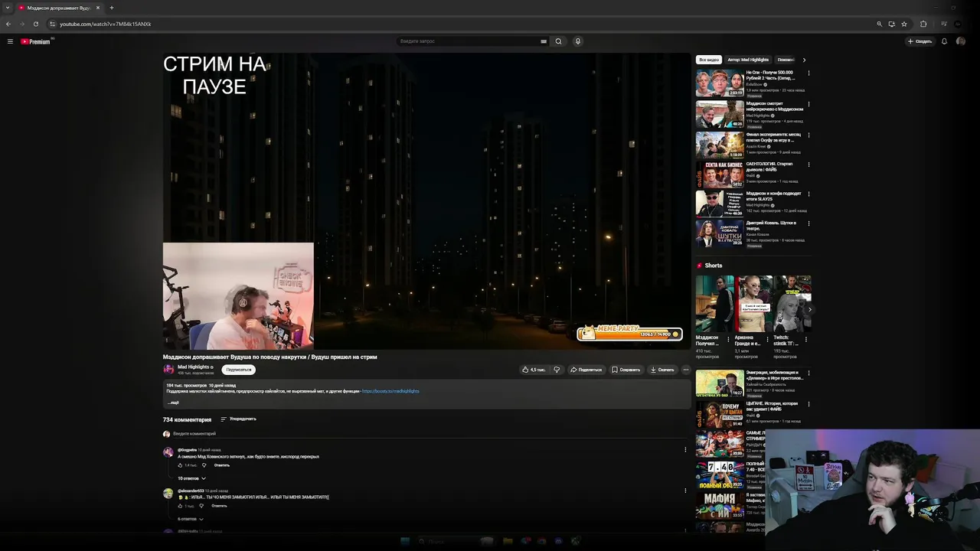Image resolution: width=980 pixels, height=551 pixels.
Task: Reply to @alexander653 with Ответить
Action: coord(219,506)
